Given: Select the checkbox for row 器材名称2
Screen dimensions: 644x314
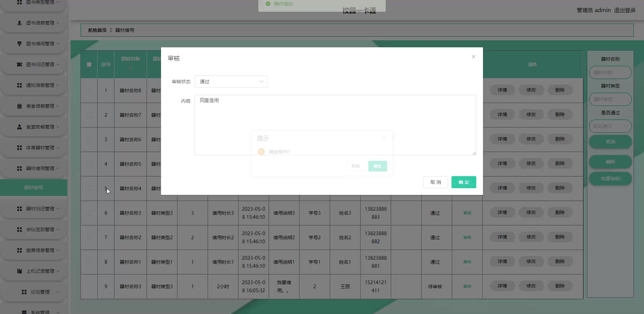Looking at the screenshot, I should click(x=89, y=238).
